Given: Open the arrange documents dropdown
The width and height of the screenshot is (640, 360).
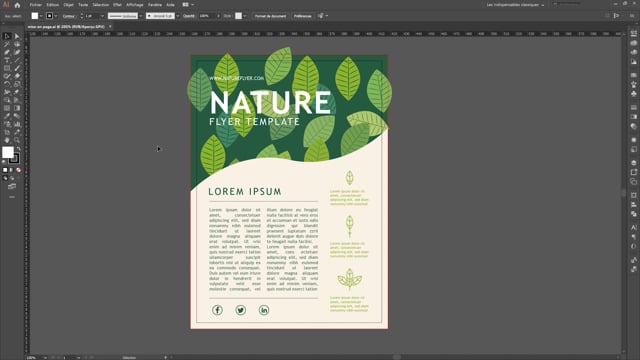Looking at the screenshot, I should 188,5.
